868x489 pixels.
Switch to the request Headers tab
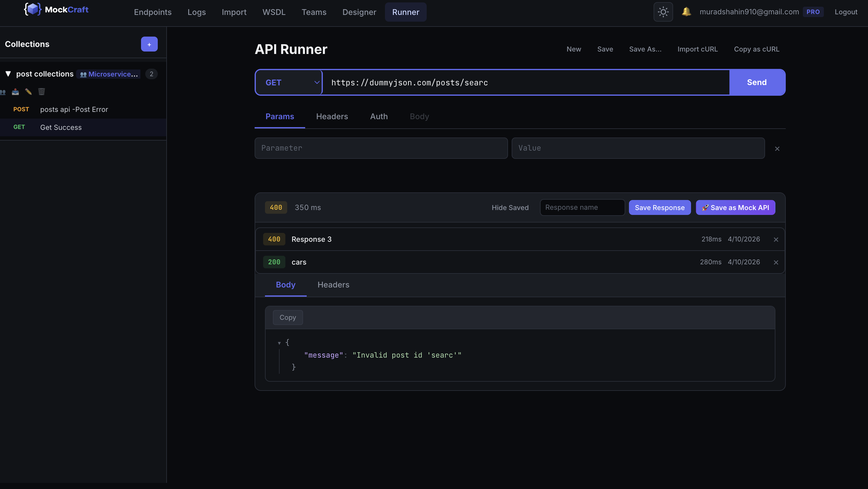[x=332, y=117]
